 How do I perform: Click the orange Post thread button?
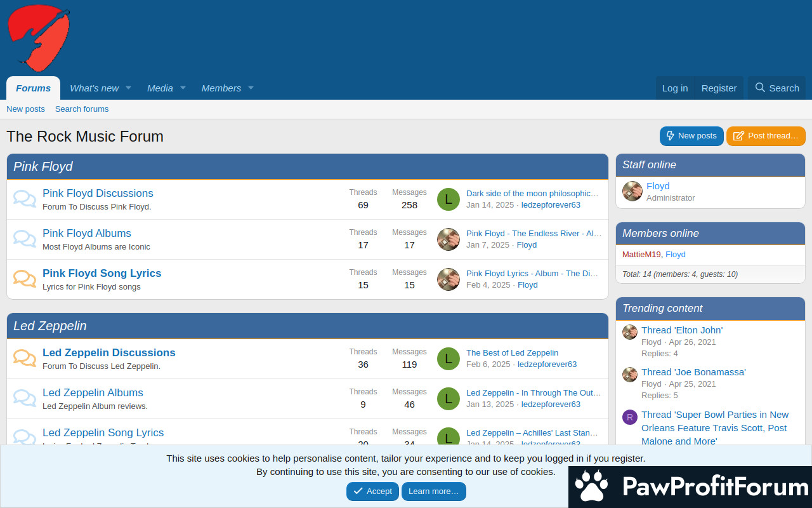[766, 136]
